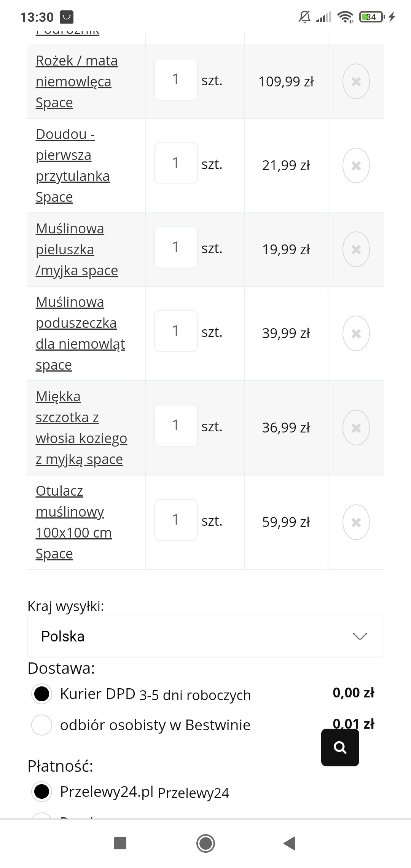Expand the Kraj wysyłki country dropdown

click(x=205, y=637)
